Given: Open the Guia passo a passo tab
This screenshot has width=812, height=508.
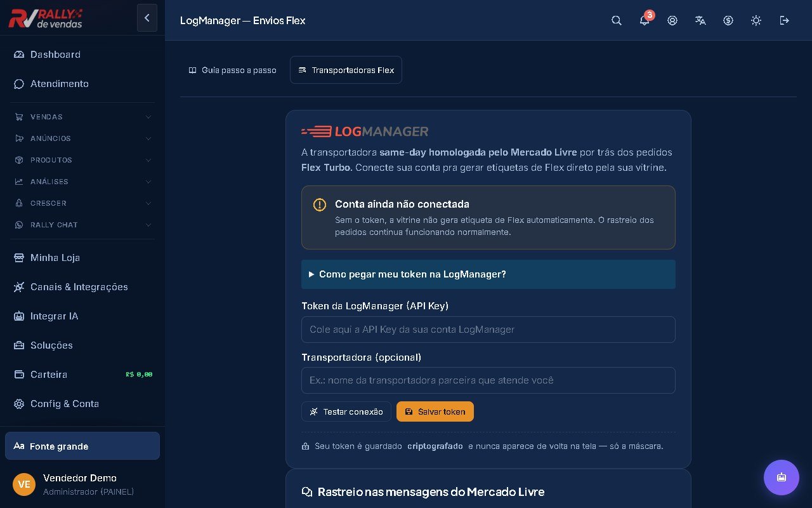Looking at the screenshot, I should click(x=233, y=70).
